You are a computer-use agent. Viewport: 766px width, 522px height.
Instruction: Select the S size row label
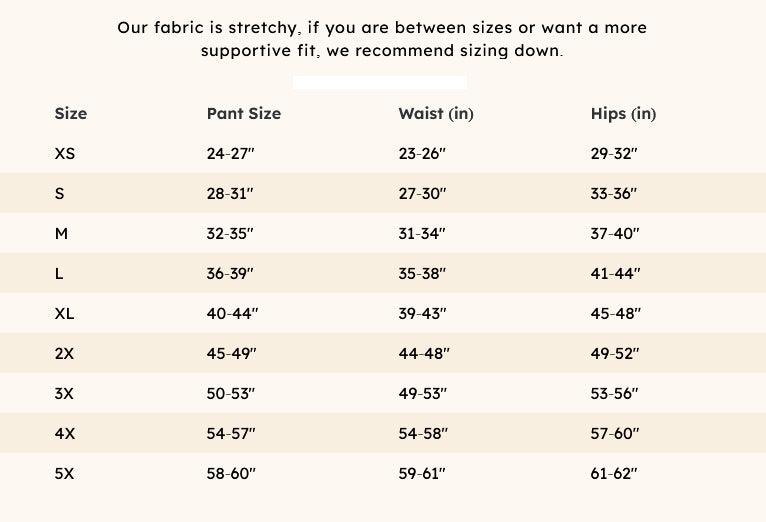point(60,194)
